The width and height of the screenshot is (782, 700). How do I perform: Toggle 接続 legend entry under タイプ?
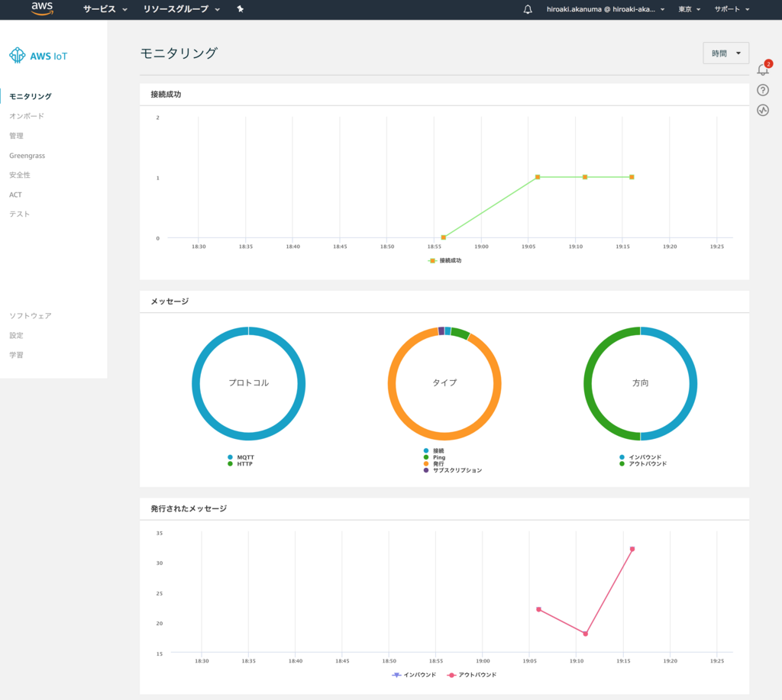pos(434,450)
